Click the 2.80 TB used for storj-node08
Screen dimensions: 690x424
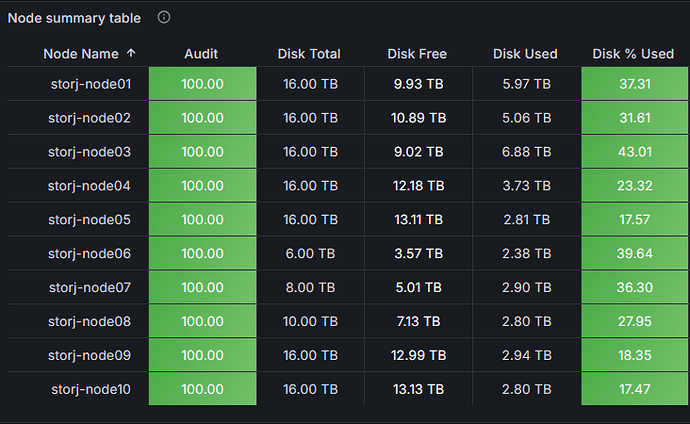pyautogui.click(x=527, y=321)
